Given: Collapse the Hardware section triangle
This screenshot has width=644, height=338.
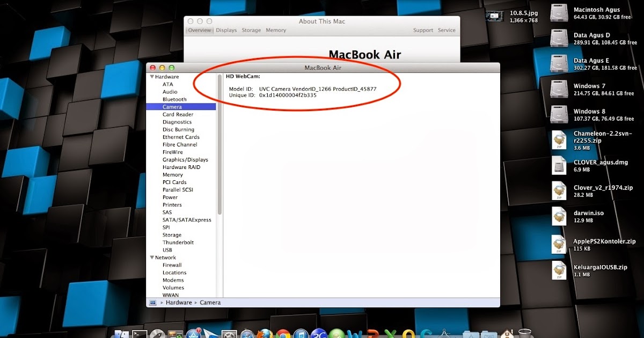Looking at the screenshot, I should [x=152, y=77].
